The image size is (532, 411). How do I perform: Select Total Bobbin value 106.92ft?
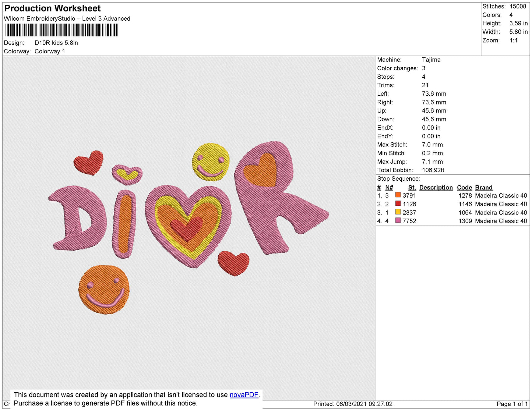click(x=433, y=170)
